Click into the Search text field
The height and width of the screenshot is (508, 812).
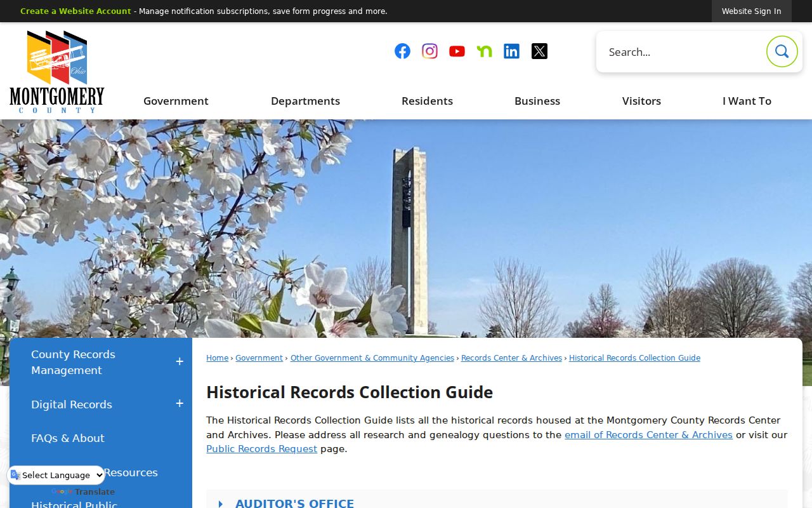pos(681,52)
